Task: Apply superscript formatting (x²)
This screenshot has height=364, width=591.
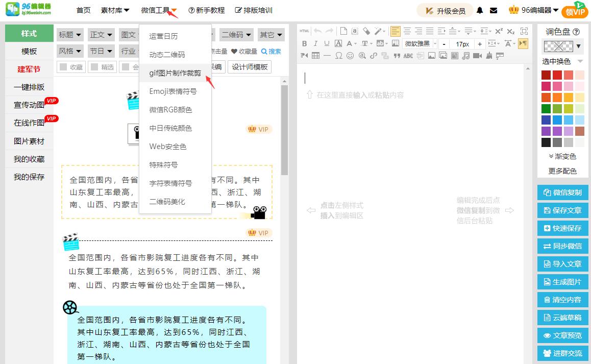Action: coord(499,31)
